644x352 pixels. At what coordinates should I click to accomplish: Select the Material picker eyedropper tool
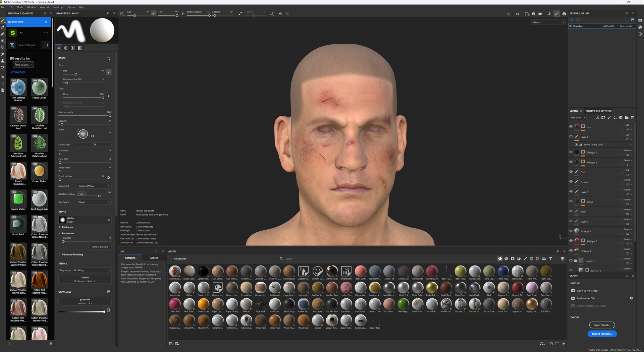(x=3, y=67)
